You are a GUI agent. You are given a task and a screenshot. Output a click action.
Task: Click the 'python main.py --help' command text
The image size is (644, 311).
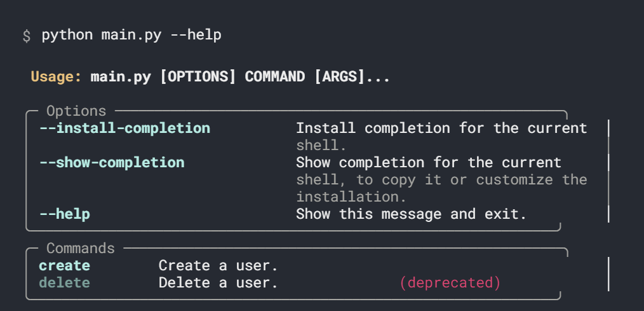pos(131,35)
